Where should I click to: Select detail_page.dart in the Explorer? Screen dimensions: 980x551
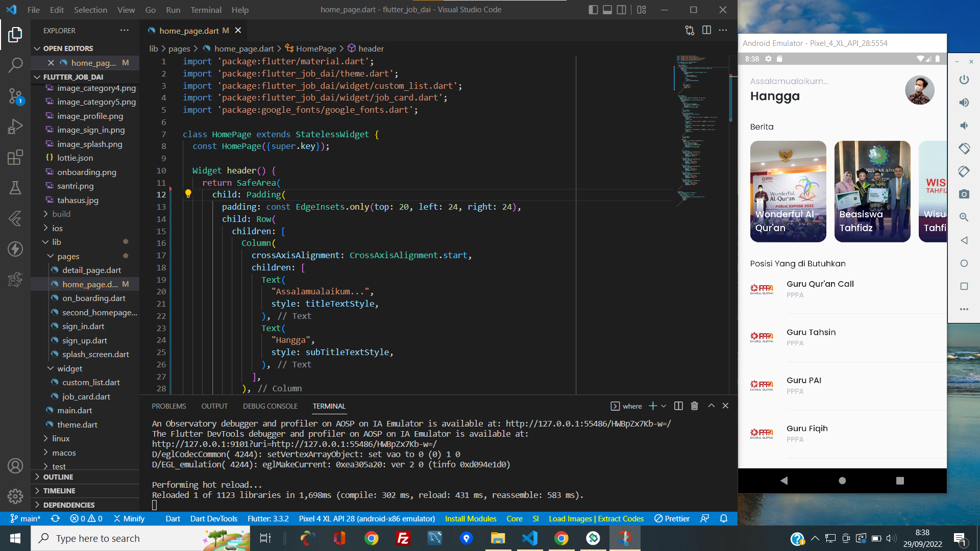(x=92, y=270)
